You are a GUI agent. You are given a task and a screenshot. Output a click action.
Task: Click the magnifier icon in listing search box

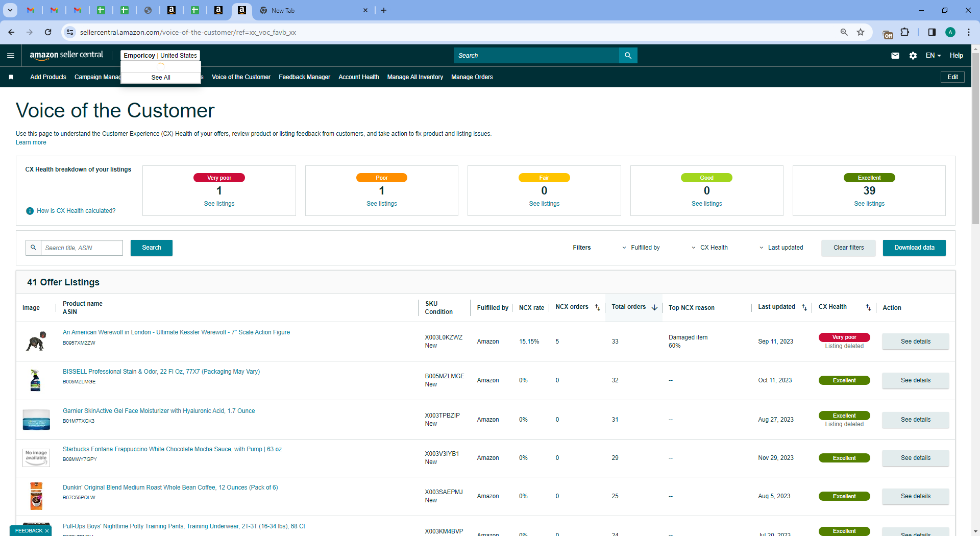pos(33,248)
